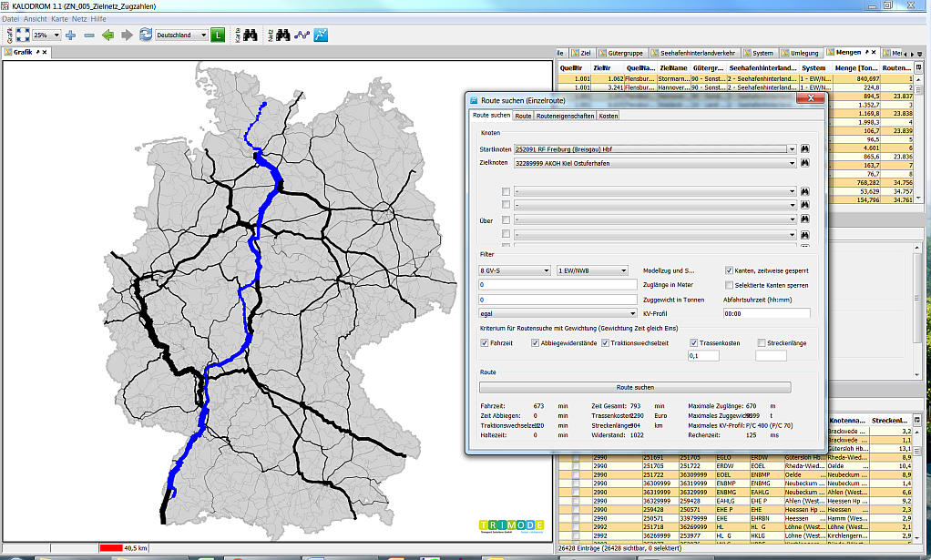Image resolution: width=931 pixels, height=560 pixels.
Task: Enable the fourth Über node checkbox
Action: (x=506, y=234)
